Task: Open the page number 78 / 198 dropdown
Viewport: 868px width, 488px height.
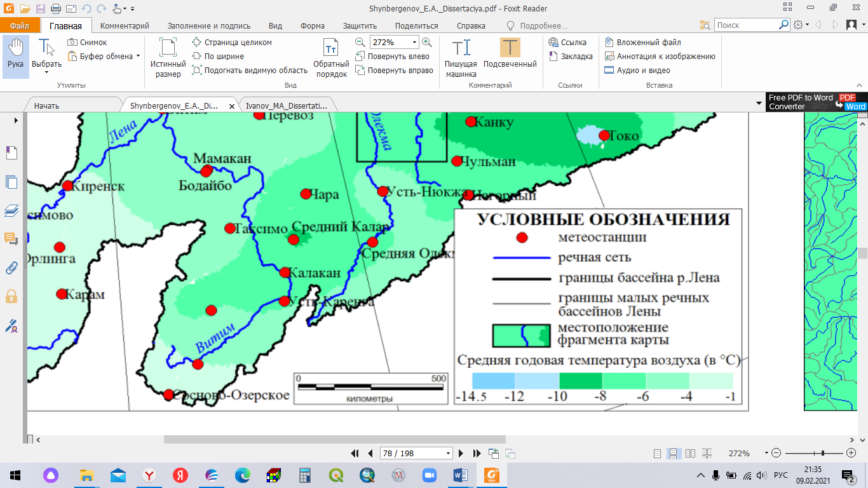Action: pos(449,454)
